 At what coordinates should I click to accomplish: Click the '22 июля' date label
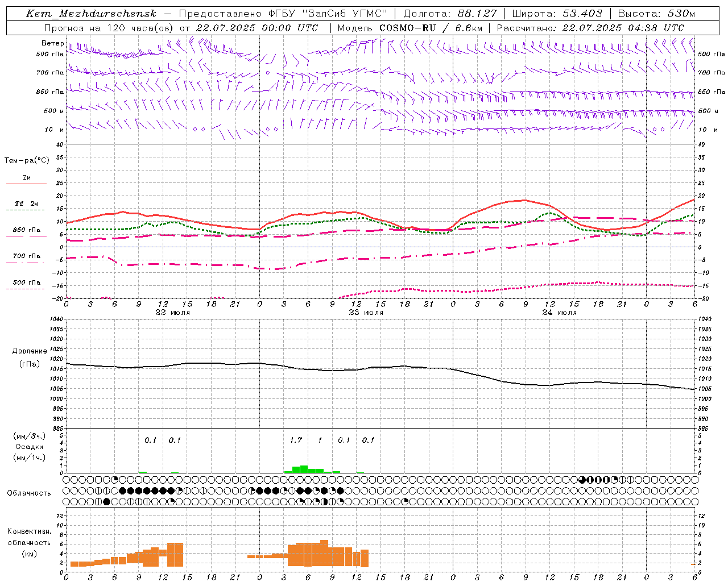point(173,313)
